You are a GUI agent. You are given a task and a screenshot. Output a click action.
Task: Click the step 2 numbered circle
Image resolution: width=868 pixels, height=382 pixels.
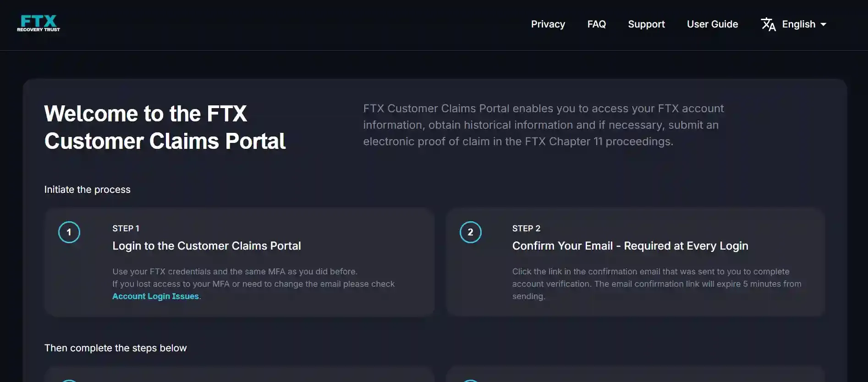470,232
